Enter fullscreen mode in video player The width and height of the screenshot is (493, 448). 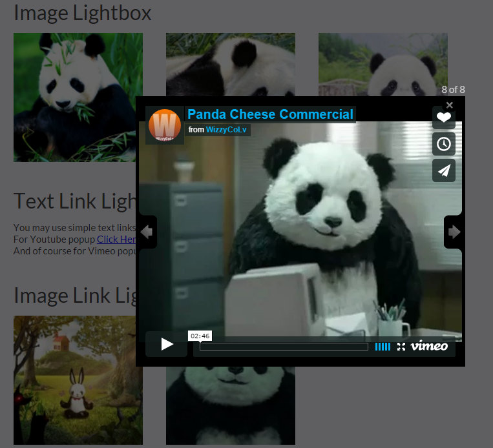tap(401, 347)
